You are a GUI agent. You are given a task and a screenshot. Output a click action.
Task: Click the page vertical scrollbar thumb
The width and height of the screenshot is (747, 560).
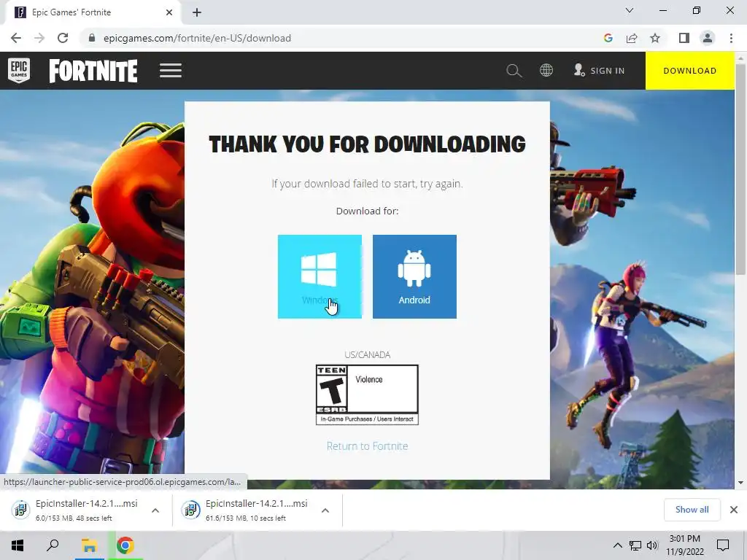click(740, 169)
